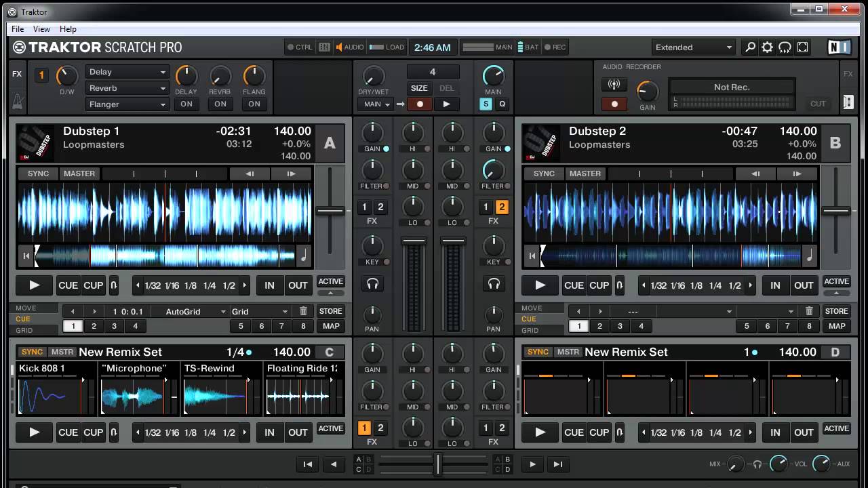
Task: Toggle Deck A headphone cue button
Action: coord(372,284)
